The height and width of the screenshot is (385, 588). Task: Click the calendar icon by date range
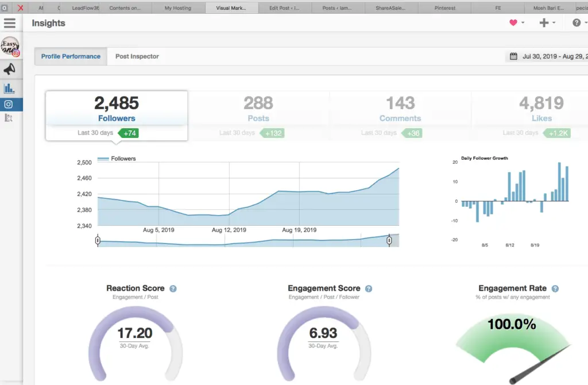[513, 56]
